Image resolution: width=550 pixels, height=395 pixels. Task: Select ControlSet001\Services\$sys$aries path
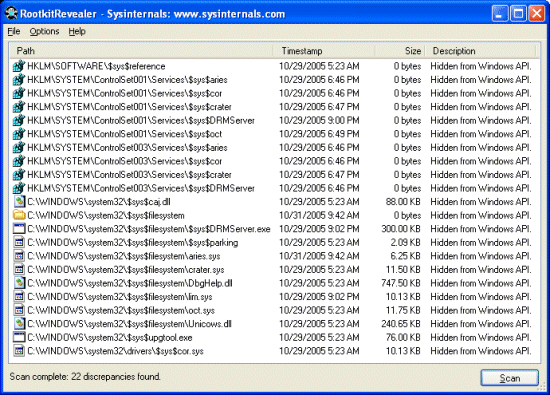127,80
